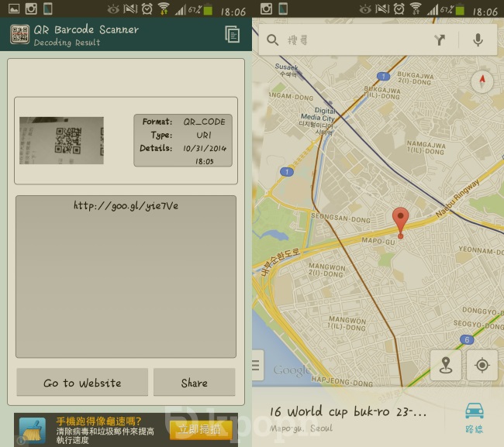Screen dimensions: 504x447
Task: Tap the red location pin on map
Action: pos(401,223)
